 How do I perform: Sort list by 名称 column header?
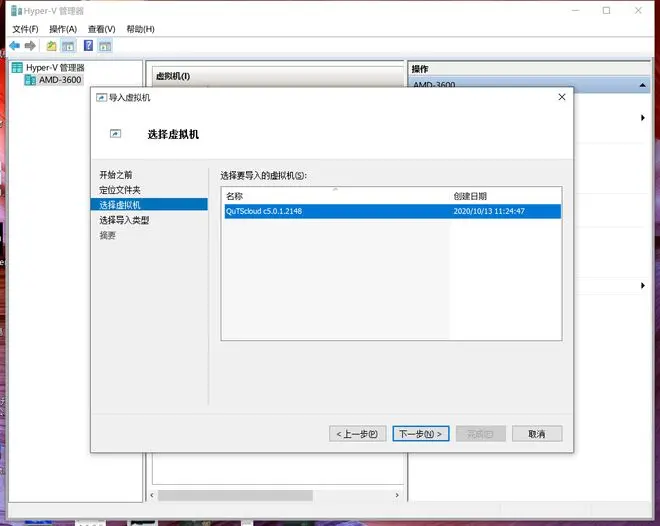[x=234, y=196]
